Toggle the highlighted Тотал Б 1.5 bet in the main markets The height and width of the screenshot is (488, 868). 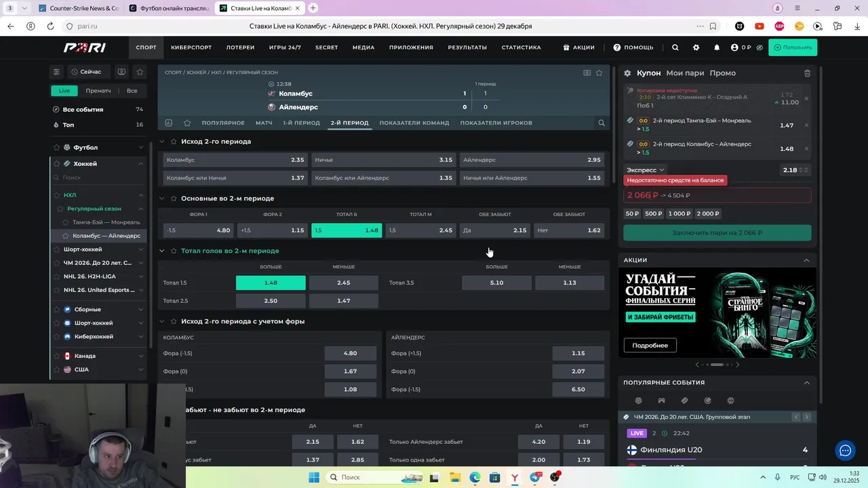click(x=347, y=230)
